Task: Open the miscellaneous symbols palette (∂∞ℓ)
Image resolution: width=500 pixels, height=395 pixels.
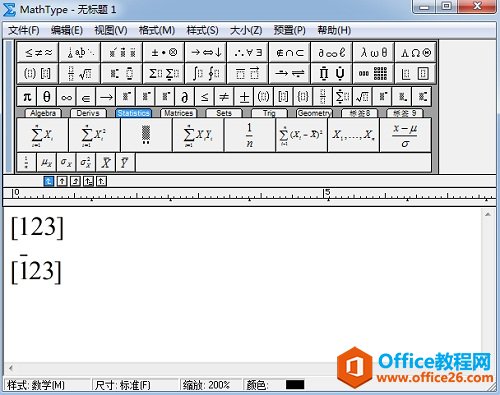Action: pyautogui.click(x=332, y=52)
